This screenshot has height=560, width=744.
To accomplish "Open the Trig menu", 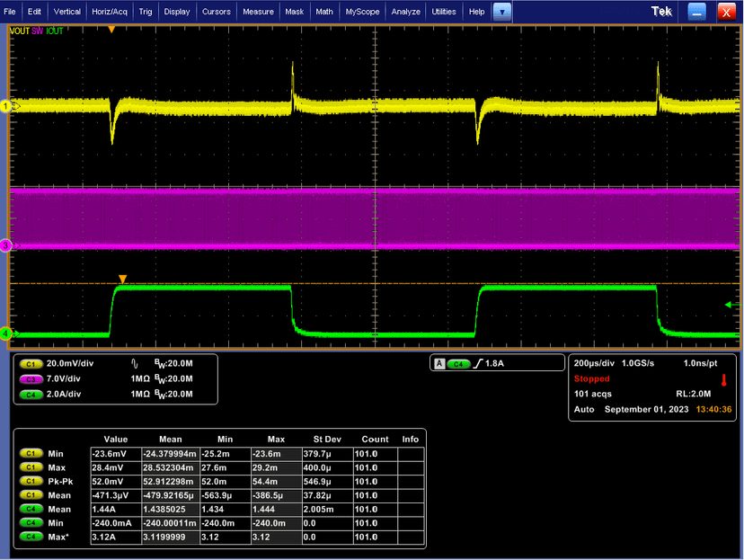I will click(x=146, y=12).
